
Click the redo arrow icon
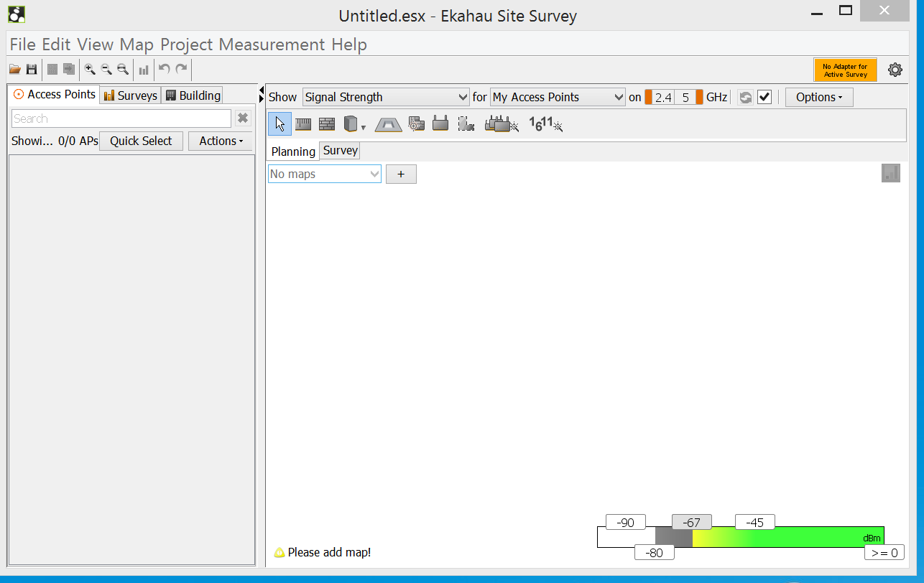[182, 69]
